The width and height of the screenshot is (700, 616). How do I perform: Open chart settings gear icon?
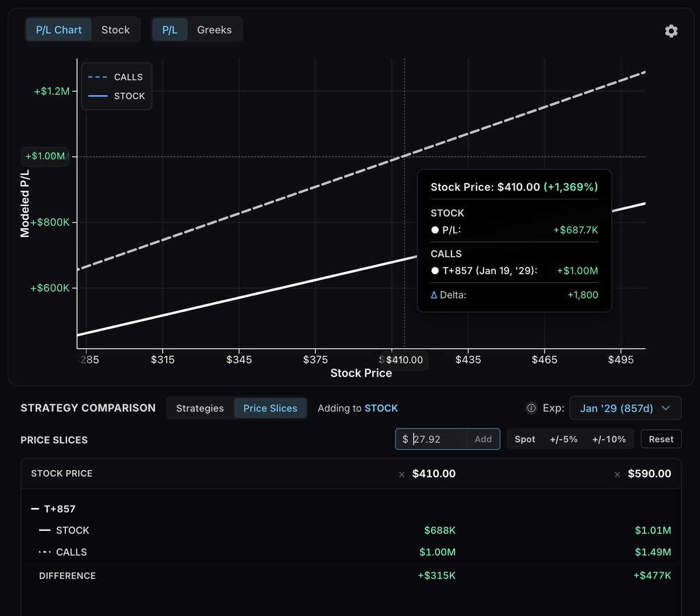click(x=671, y=31)
